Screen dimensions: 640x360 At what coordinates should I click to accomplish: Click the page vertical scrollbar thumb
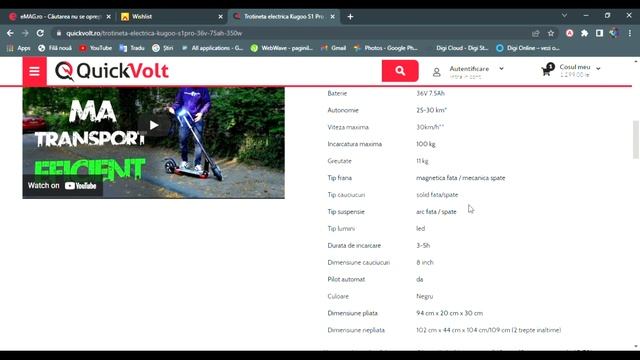pyautogui.click(x=636, y=140)
